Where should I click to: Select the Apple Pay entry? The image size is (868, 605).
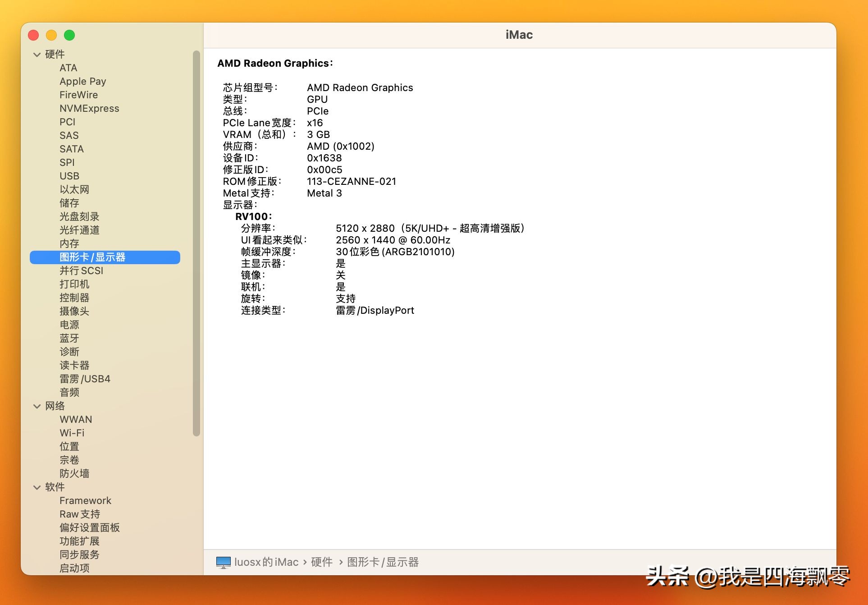coord(82,82)
